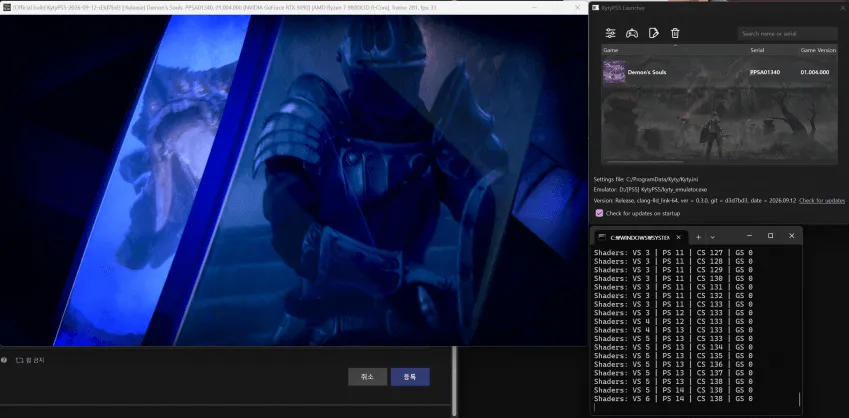Click the terminal line 'VS 6 | PS 14 | CS 138'
The width and height of the screenshot is (849, 418).
coord(673,399)
